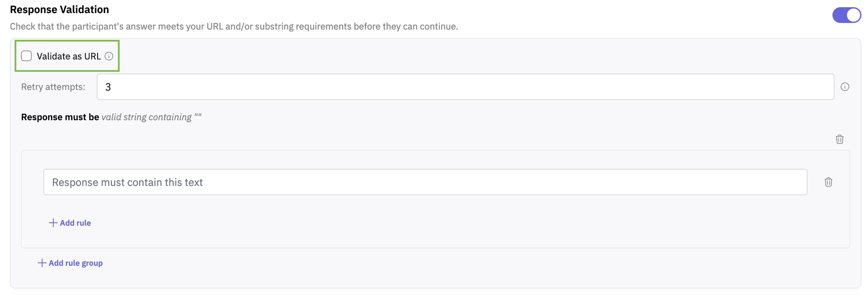The width and height of the screenshot is (868, 295).
Task: Enable the Validate as URL checkbox
Action: [x=26, y=56]
